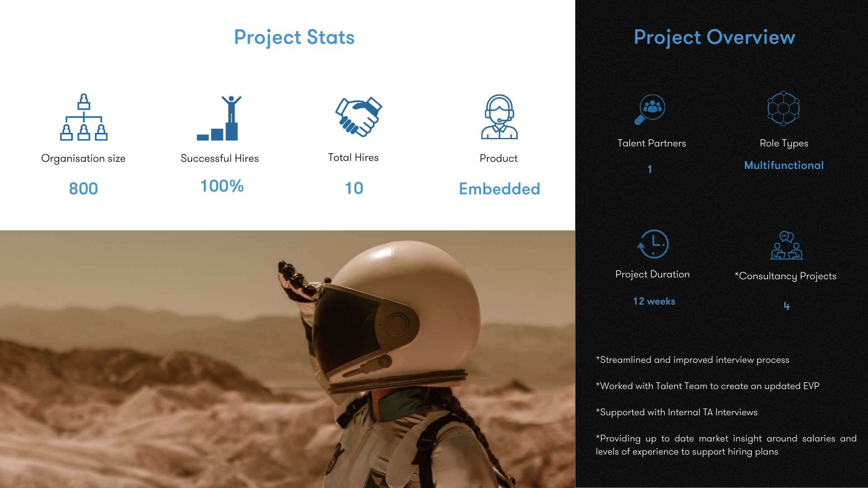Click the updated EVP bullet line
868x488 pixels.
[x=708, y=386]
